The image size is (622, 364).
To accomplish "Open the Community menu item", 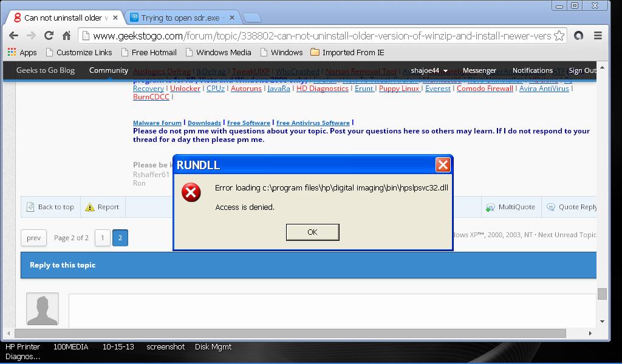I will tap(109, 70).
